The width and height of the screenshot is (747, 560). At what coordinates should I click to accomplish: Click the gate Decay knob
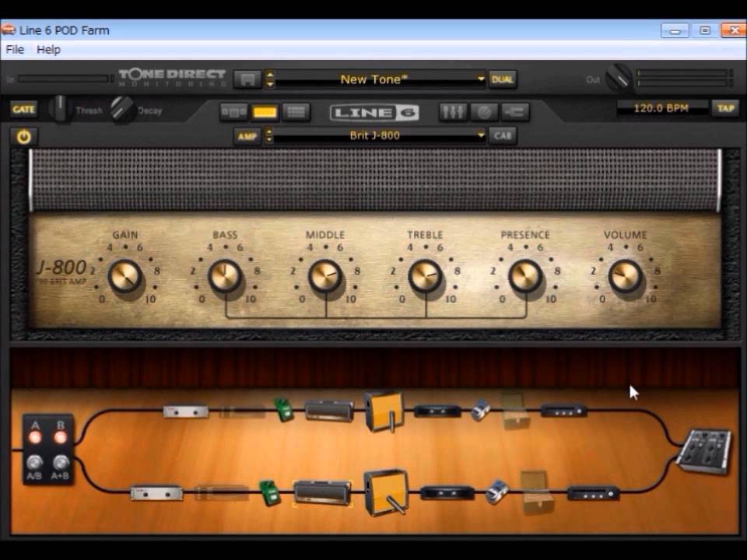pyautogui.click(x=122, y=110)
